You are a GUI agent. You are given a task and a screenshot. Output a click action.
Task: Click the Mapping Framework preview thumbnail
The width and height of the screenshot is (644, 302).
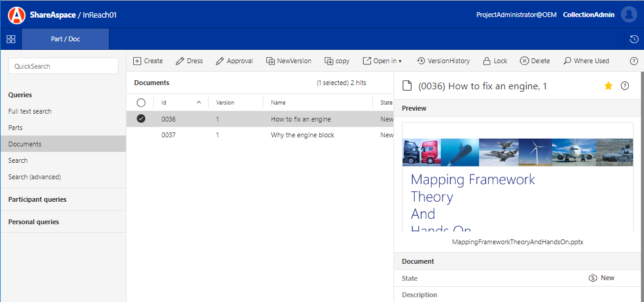pyautogui.click(x=518, y=177)
